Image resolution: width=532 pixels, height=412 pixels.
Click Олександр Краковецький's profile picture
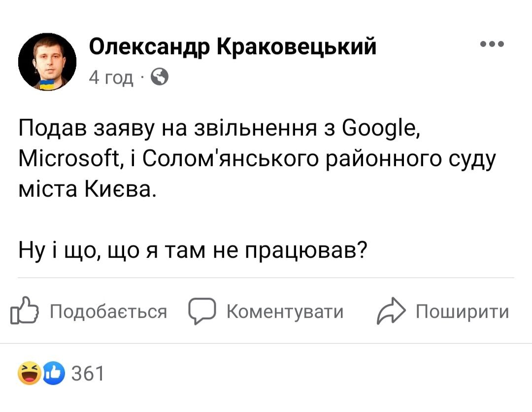[47, 62]
